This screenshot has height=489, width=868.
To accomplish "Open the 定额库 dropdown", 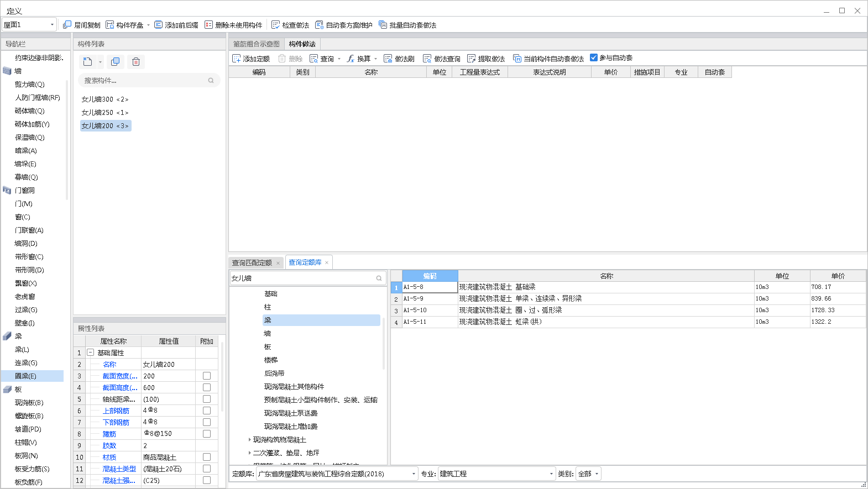I will [414, 474].
